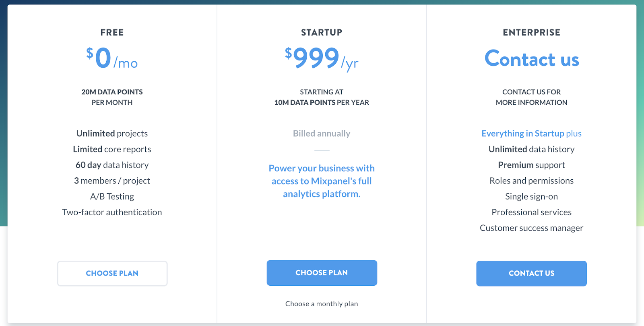Screen dimensions: 644x326
Task: Click 'Two-factor authentication' feature
Action: tap(112, 212)
